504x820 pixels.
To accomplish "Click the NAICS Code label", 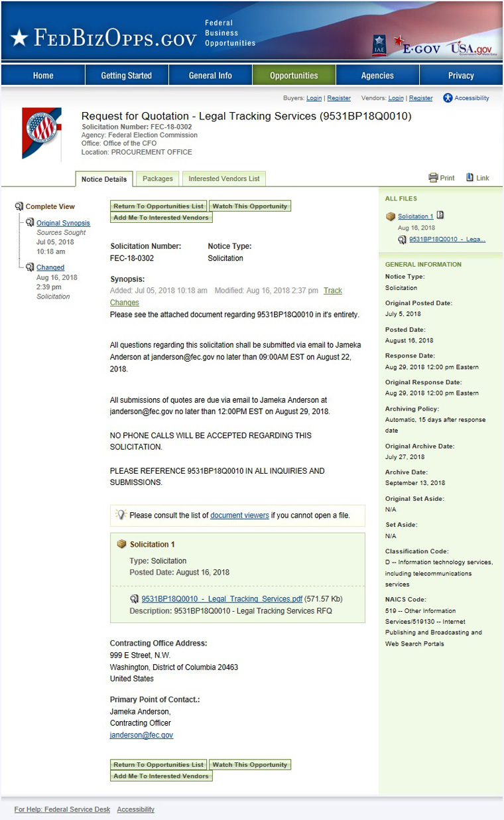I will (406, 599).
